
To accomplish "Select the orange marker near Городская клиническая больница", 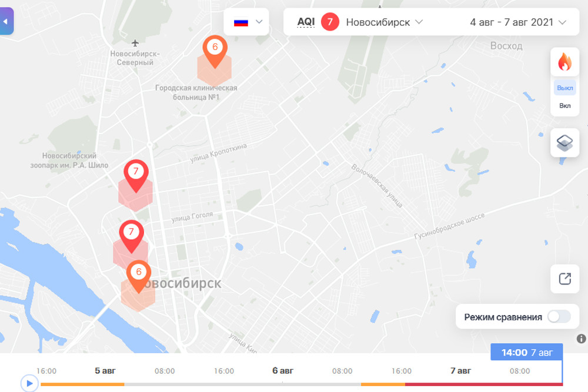I will tap(215, 51).
